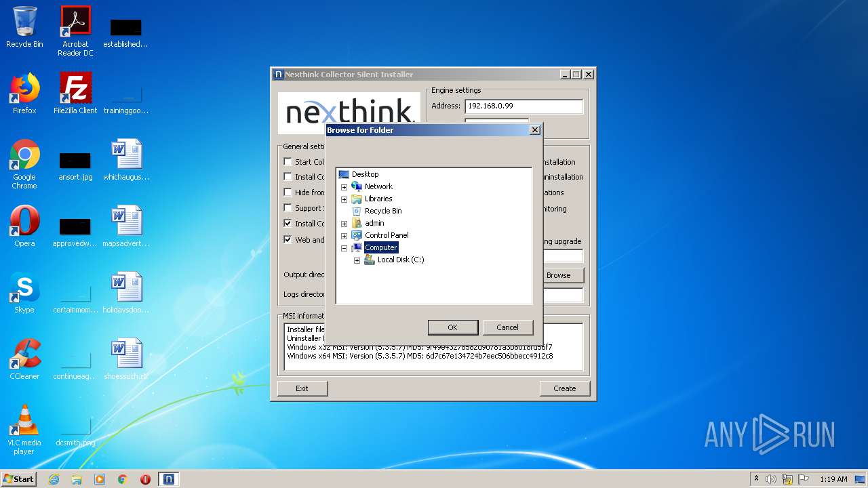Toggle the Hide from checkbox

pos(288,192)
